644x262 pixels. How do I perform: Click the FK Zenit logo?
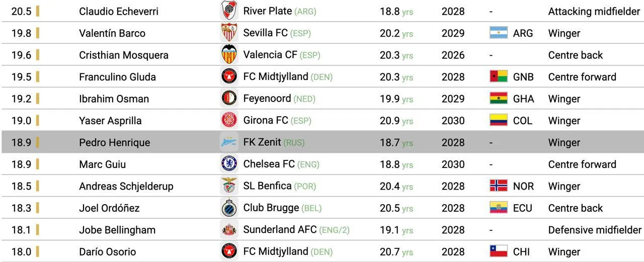click(229, 142)
